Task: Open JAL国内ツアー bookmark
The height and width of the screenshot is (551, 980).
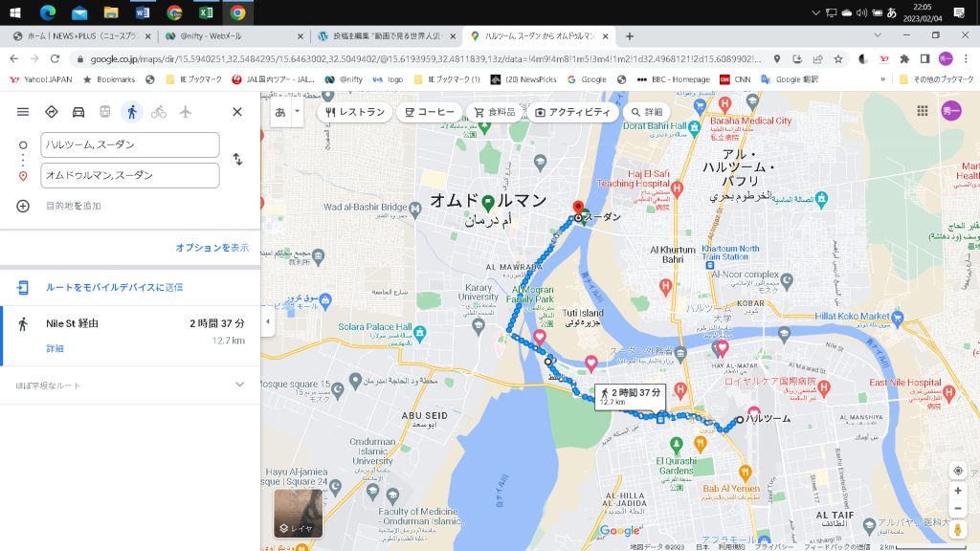Action: pyautogui.click(x=273, y=79)
